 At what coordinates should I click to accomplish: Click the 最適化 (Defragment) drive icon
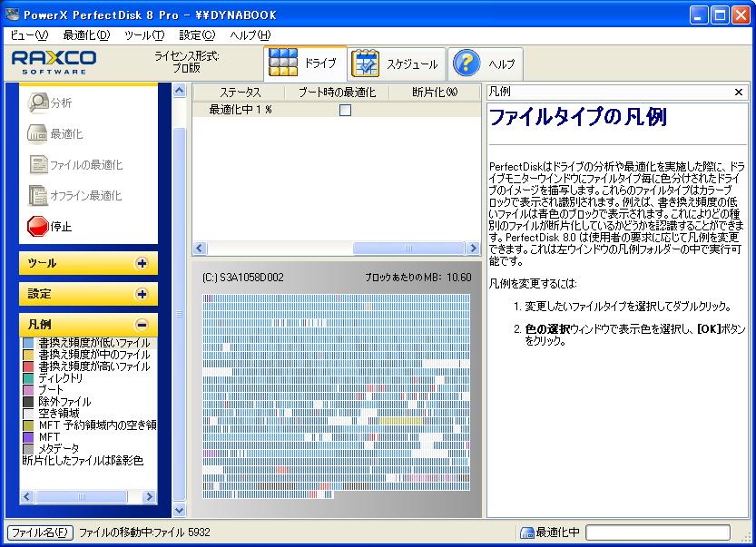[37, 134]
